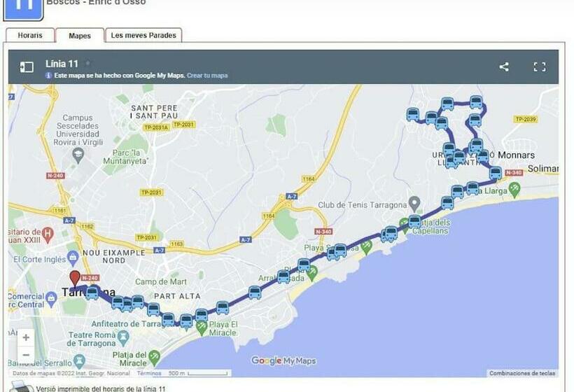
Task: Click the printer icon below the map
Action: (x=20, y=387)
